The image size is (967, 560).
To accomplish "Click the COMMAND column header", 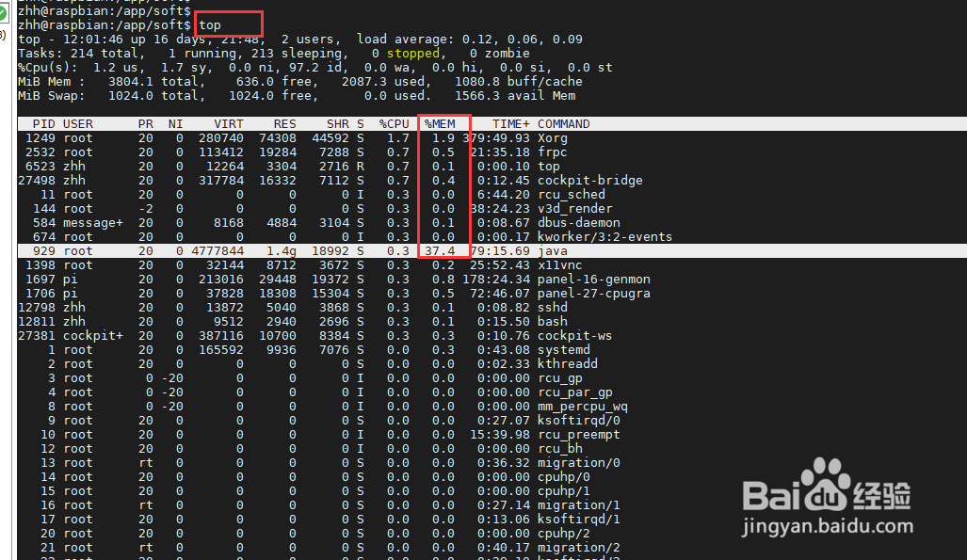I will (x=565, y=123).
